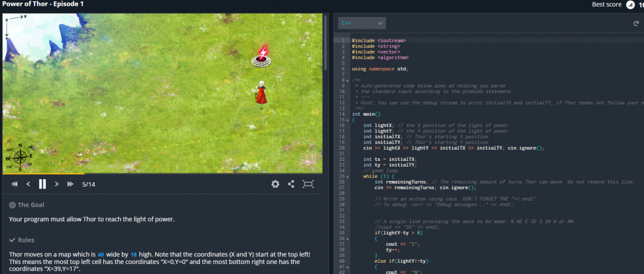
Task: Share the replay
Action: 291,184
